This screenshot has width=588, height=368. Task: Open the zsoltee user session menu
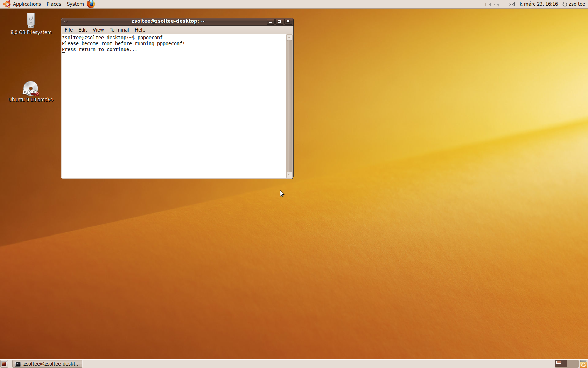tap(577, 4)
